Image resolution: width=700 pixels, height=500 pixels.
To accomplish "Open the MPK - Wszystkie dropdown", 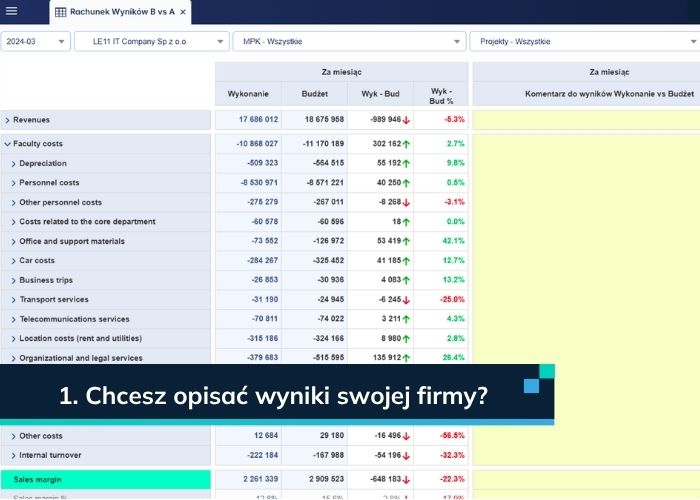I will click(x=349, y=42).
